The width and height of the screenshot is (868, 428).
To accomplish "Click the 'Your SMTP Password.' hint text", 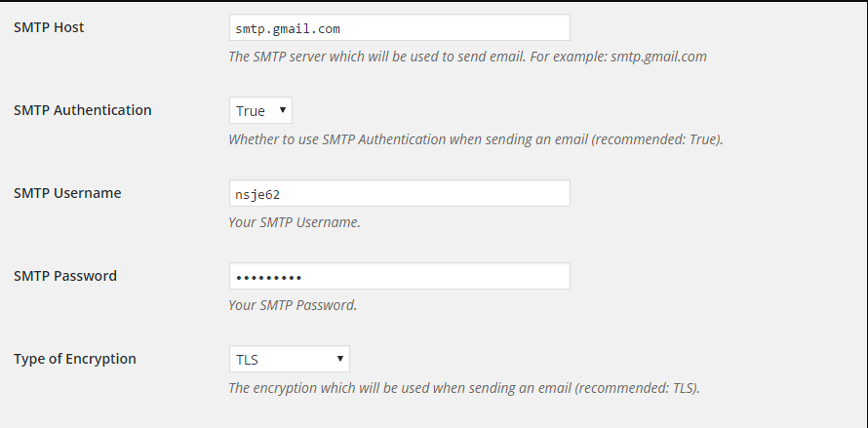I will 293,305.
